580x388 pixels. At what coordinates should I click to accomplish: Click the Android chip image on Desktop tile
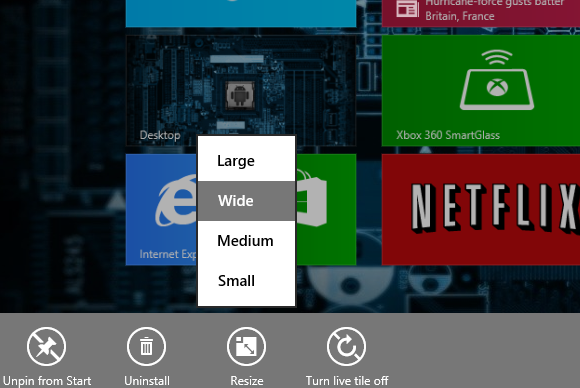(x=240, y=95)
